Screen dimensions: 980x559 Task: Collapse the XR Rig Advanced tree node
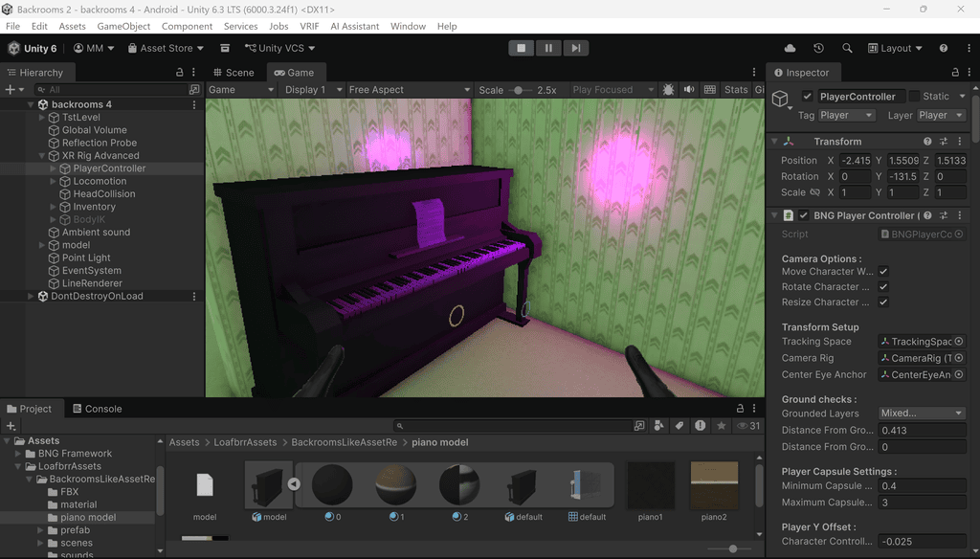pos(42,156)
